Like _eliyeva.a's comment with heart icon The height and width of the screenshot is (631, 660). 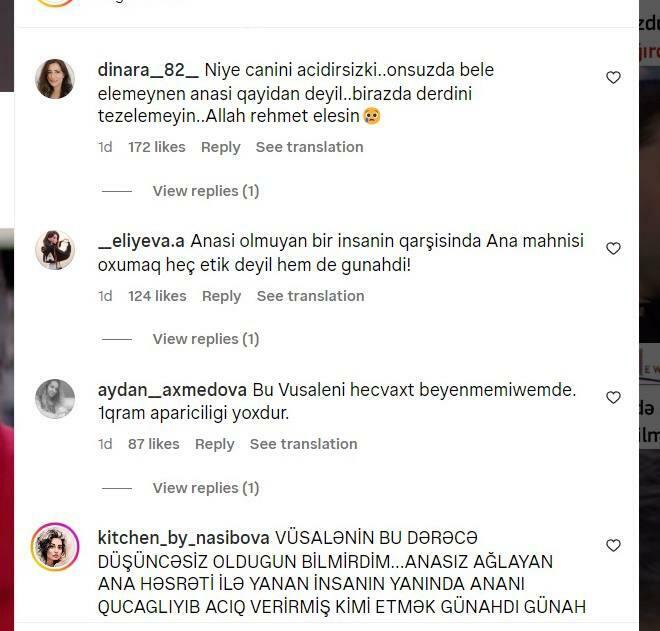[x=613, y=248]
